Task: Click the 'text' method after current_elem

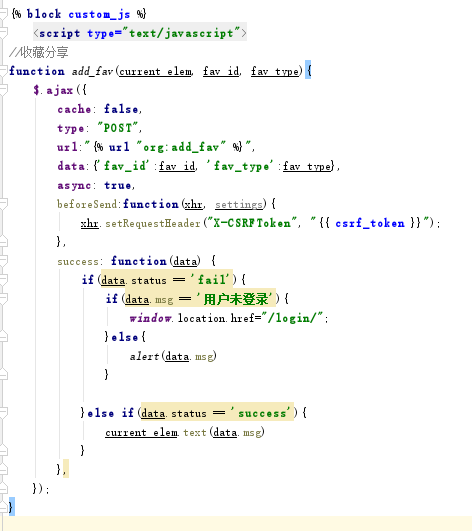Action: tap(195, 432)
